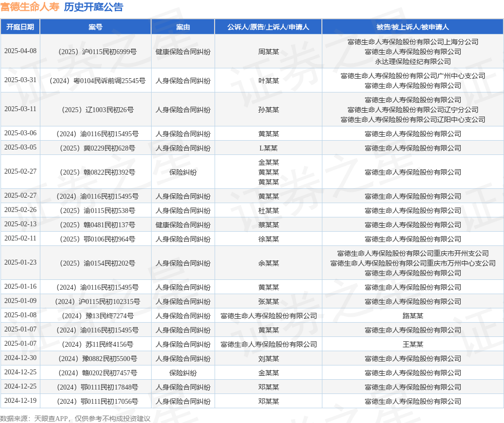The height and width of the screenshot is (423, 504).
Task: Click 永达理保险经纪有限公司 defendant
Action: tap(413, 61)
